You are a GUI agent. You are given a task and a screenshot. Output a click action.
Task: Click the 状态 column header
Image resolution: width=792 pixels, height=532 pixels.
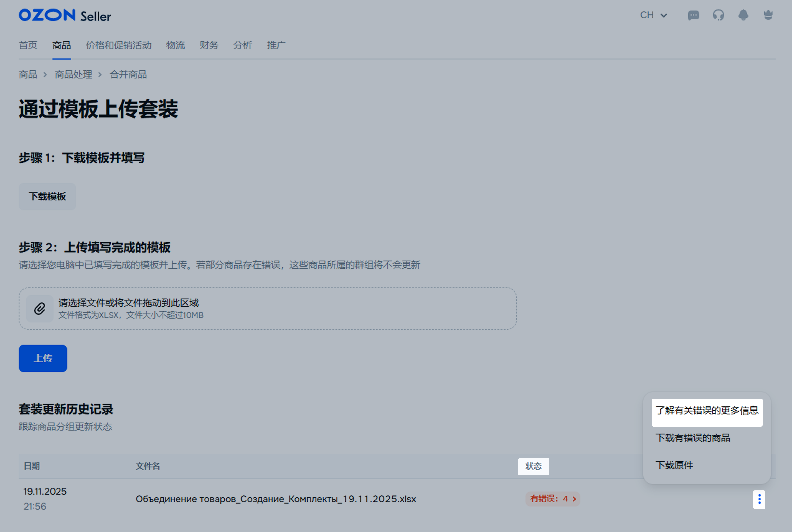click(533, 466)
